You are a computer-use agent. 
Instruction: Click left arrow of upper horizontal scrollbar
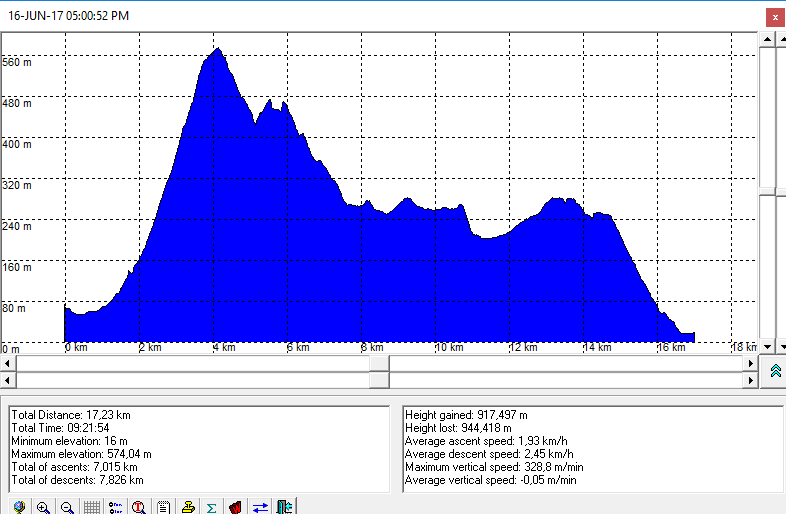tap(8, 363)
